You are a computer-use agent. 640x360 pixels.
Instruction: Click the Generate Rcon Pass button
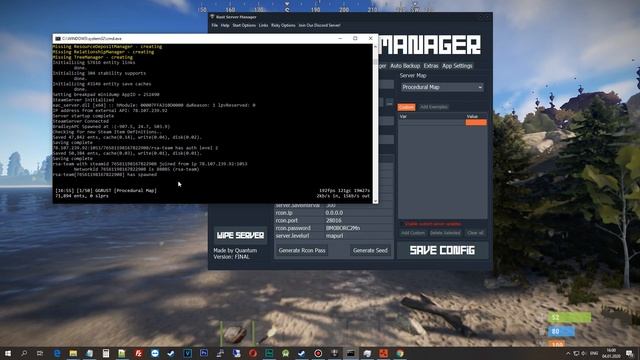(302, 250)
